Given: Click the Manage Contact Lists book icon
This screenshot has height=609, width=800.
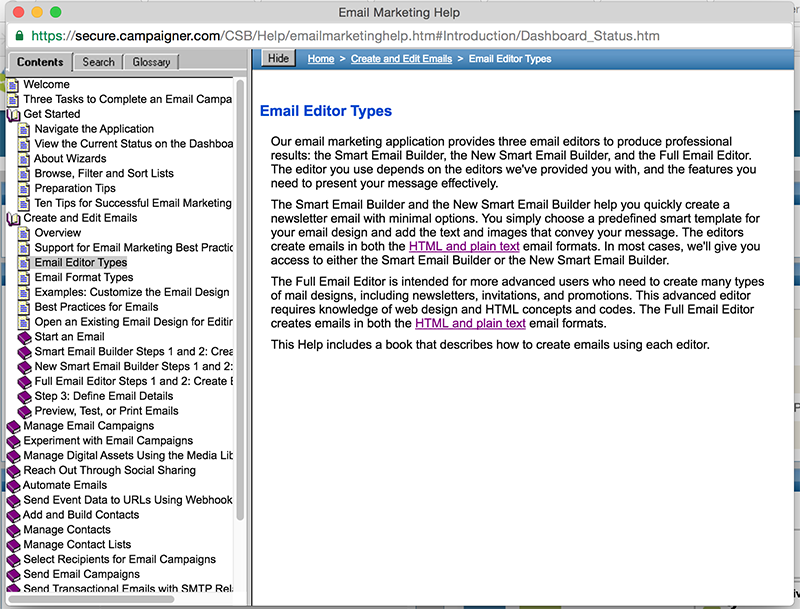Looking at the screenshot, I should click(13, 545).
